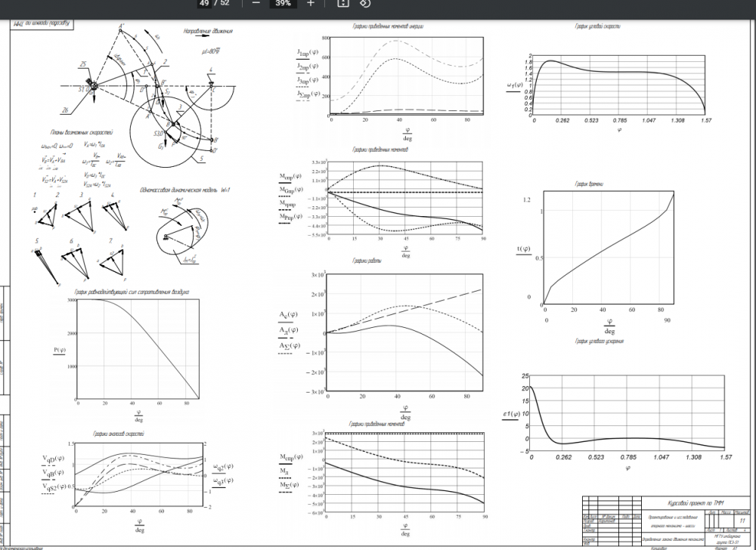This screenshot has width=756, height=550.
Task: Click the MGпр(φ) legend label
Action: pyautogui.click(x=292, y=190)
